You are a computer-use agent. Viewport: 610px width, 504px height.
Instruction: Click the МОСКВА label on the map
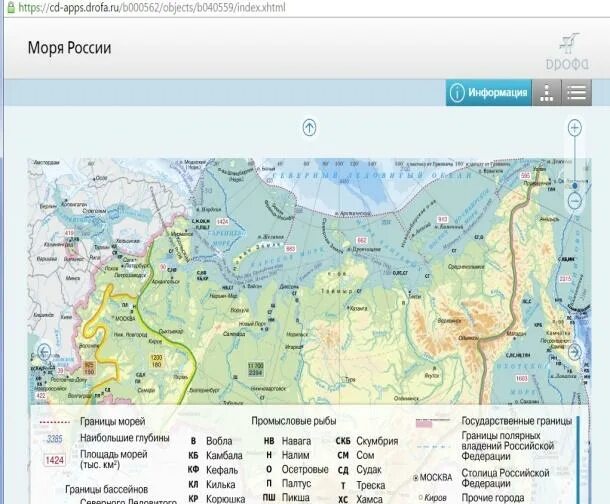click(125, 318)
